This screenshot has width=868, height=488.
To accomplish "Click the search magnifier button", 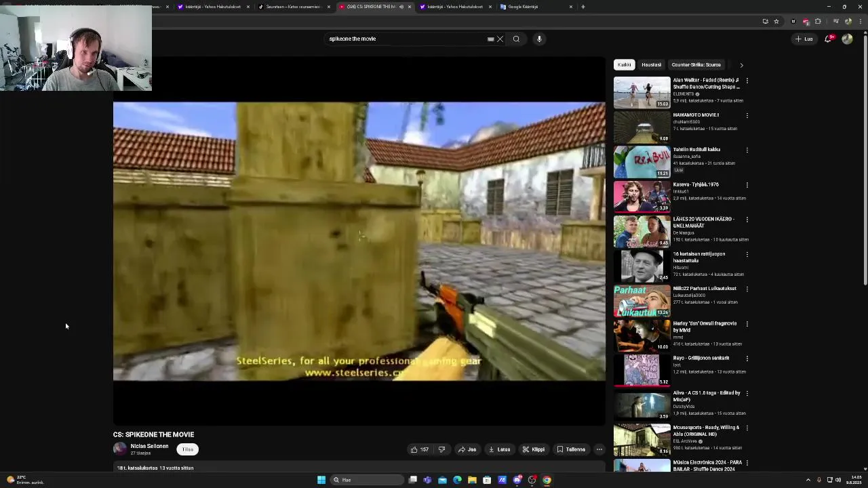I will point(516,39).
